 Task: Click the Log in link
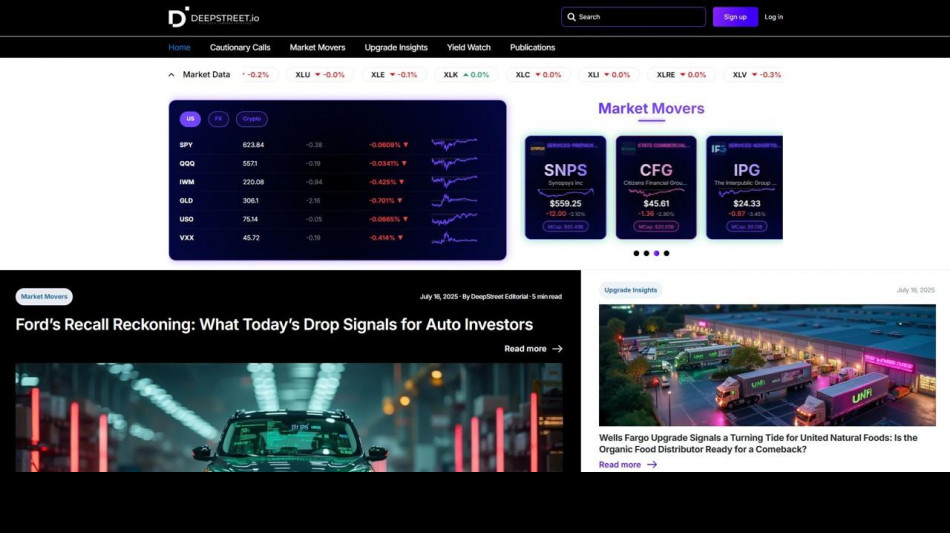pos(773,17)
